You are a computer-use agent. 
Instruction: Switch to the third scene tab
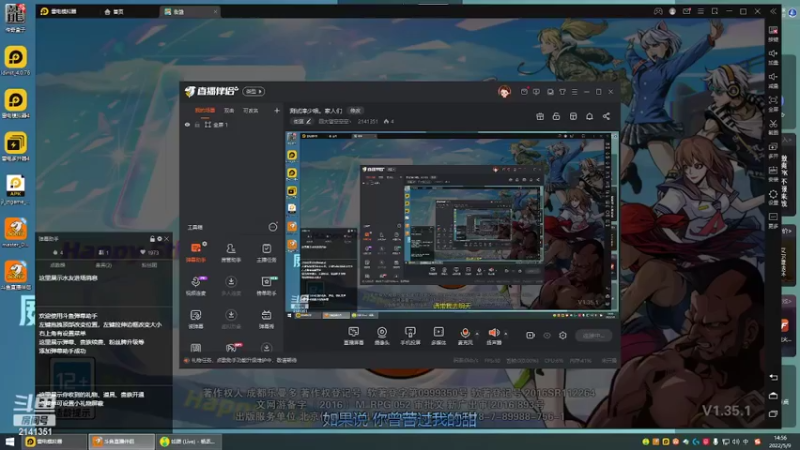251,110
